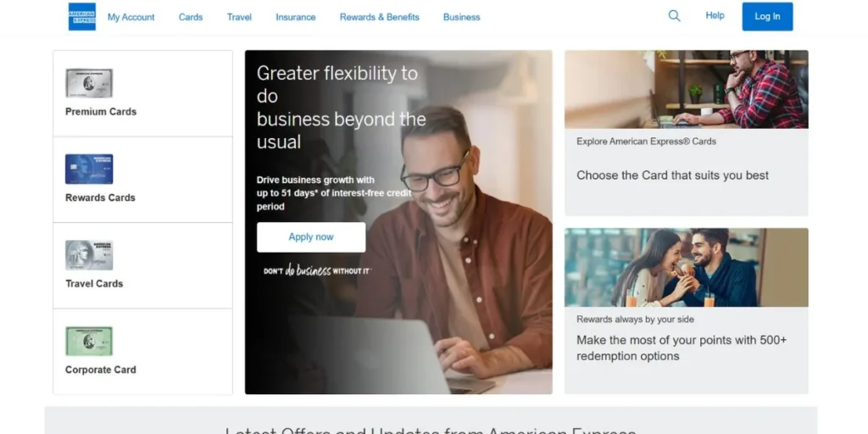Screen dimensions: 868x434
Task: Open Choose the Card that suits you best
Action: coord(672,175)
